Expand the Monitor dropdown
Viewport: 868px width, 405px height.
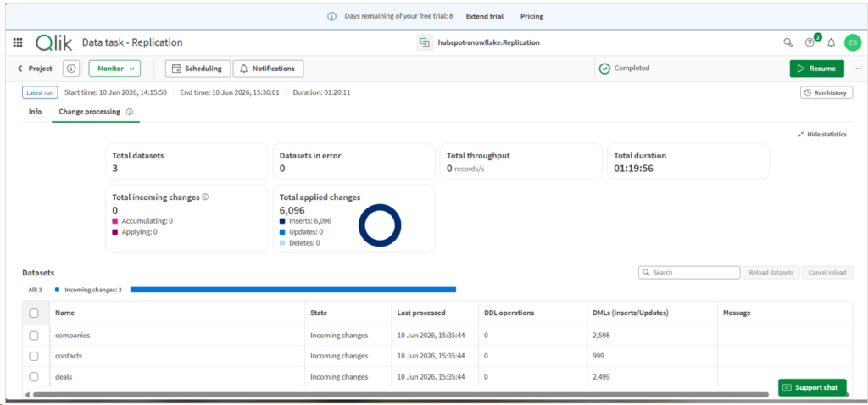[114, 69]
